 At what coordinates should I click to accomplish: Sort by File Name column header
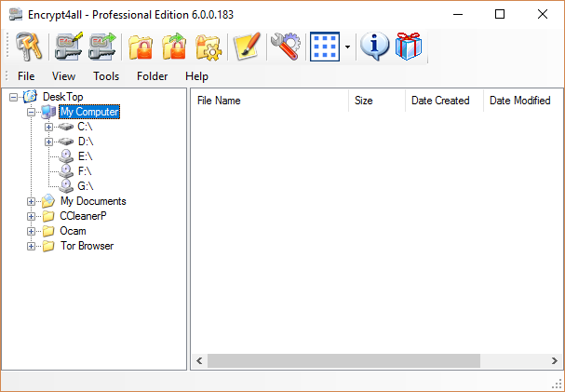coord(270,101)
